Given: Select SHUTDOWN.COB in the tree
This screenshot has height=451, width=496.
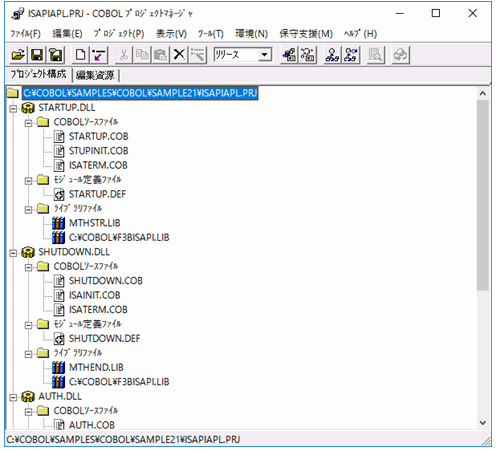Looking at the screenshot, I should click(x=106, y=281).
